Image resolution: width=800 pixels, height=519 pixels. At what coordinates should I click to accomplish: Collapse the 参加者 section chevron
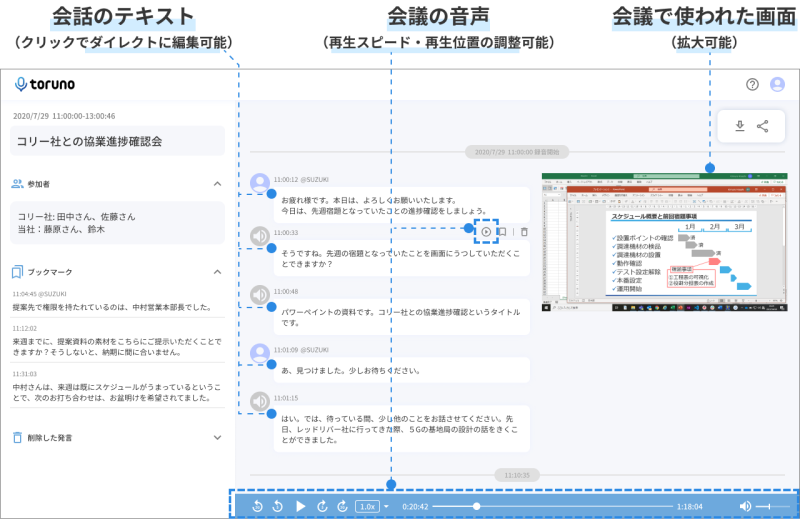pyautogui.click(x=217, y=184)
